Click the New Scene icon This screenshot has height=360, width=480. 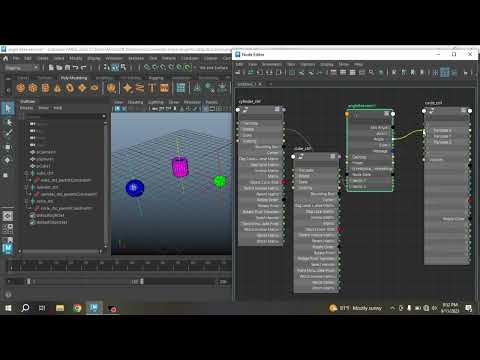point(51,68)
